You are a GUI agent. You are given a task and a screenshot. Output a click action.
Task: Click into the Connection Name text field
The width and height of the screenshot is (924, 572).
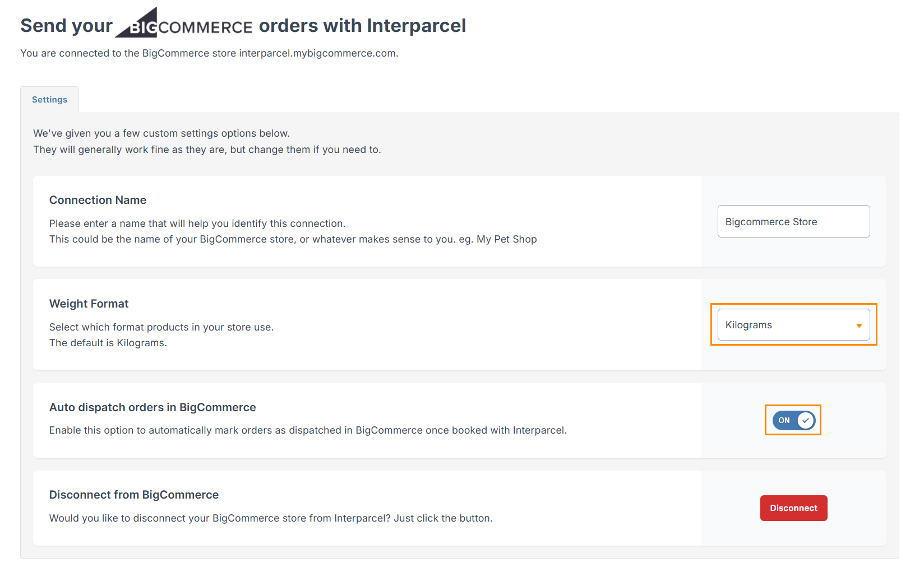point(793,222)
